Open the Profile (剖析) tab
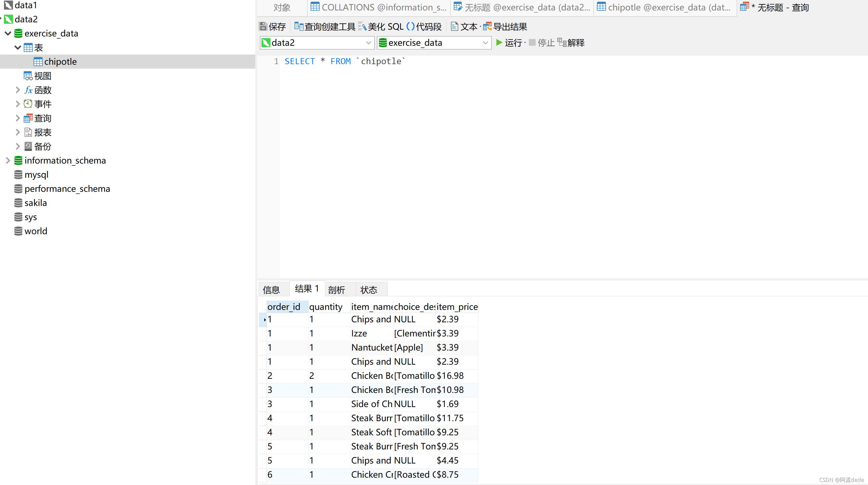This screenshot has height=485, width=868. pyautogui.click(x=336, y=290)
